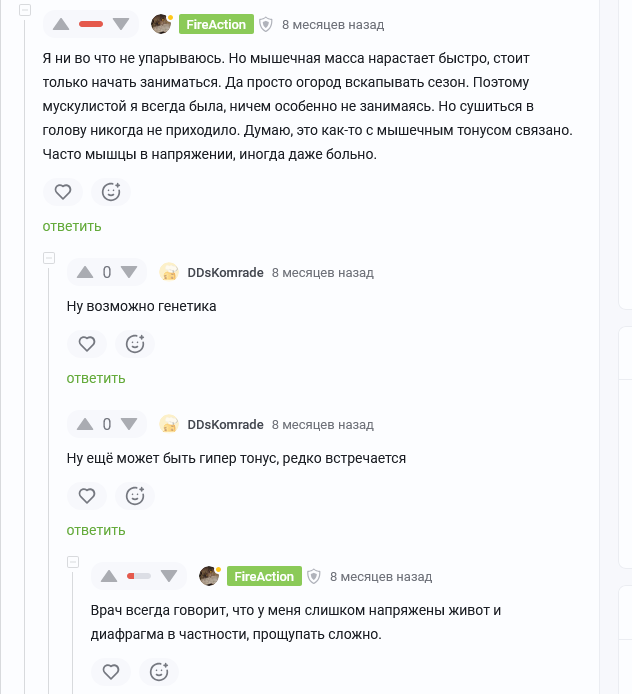Open DDsKomrade's avatar on the "генетика" comment
The width and height of the screenshot is (632, 694).
(x=169, y=272)
